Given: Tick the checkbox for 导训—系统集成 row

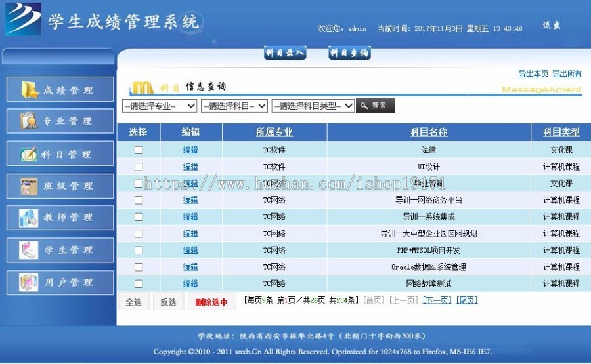Looking at the screenshot, I should [139, 217].
